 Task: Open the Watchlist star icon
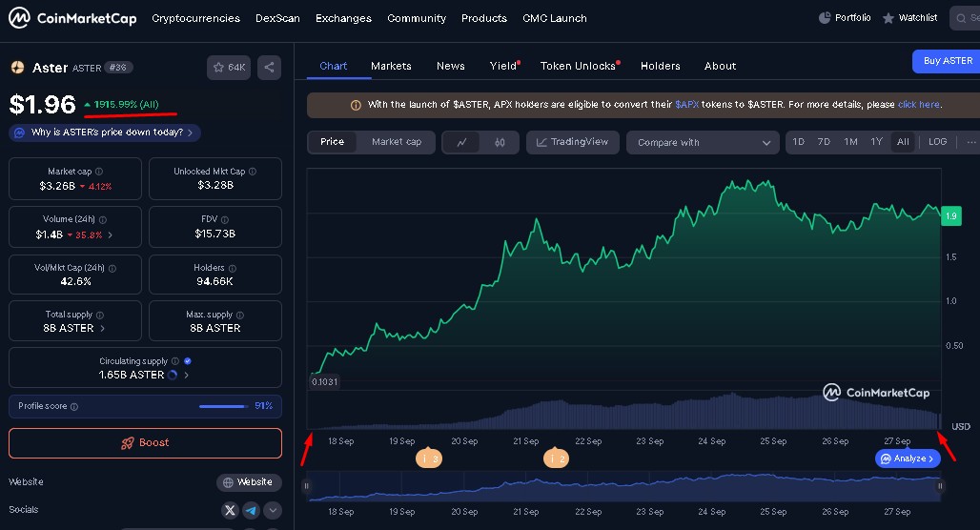coord(888,18)
